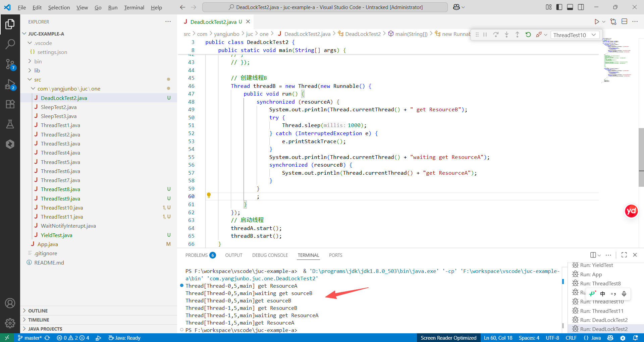Select Run: ThreadTest11 terminal entry
This screenshot has width=644, height=342.
coord(602,311)
